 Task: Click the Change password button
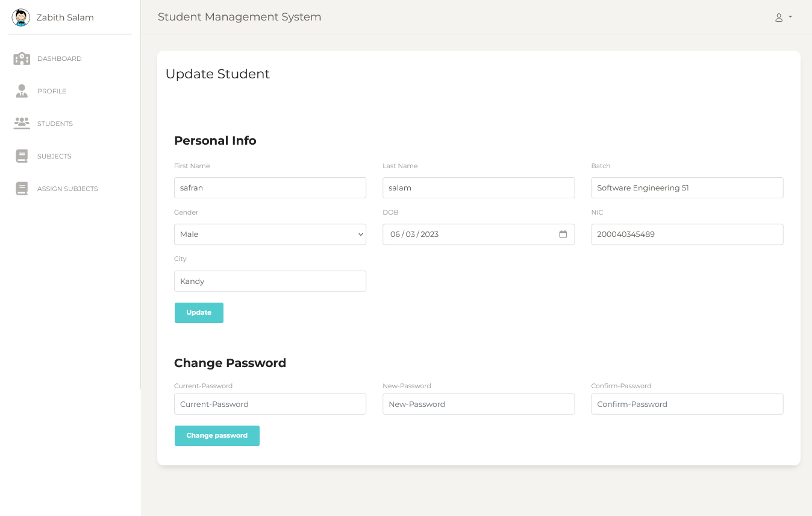tap(217, 435)
